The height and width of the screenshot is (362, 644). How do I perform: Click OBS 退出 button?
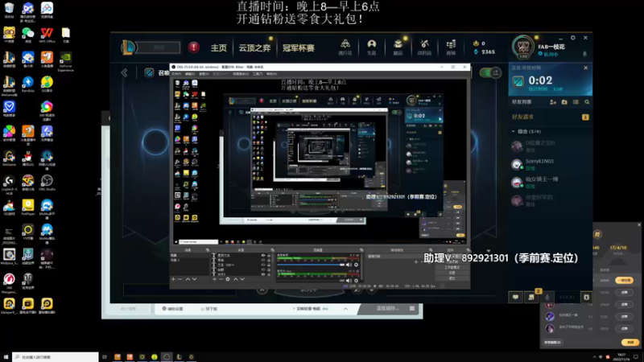tap(452, 278)
